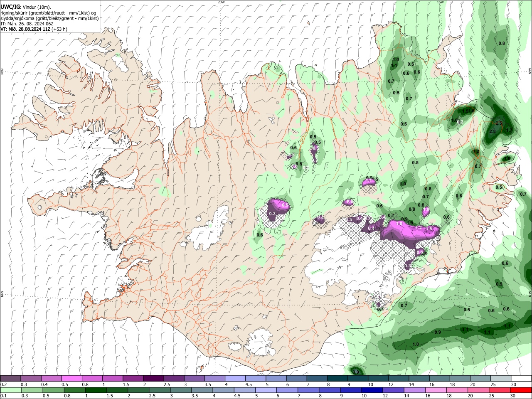Click the palest green swatch between 0.1 and 0.3

point(11,390)
